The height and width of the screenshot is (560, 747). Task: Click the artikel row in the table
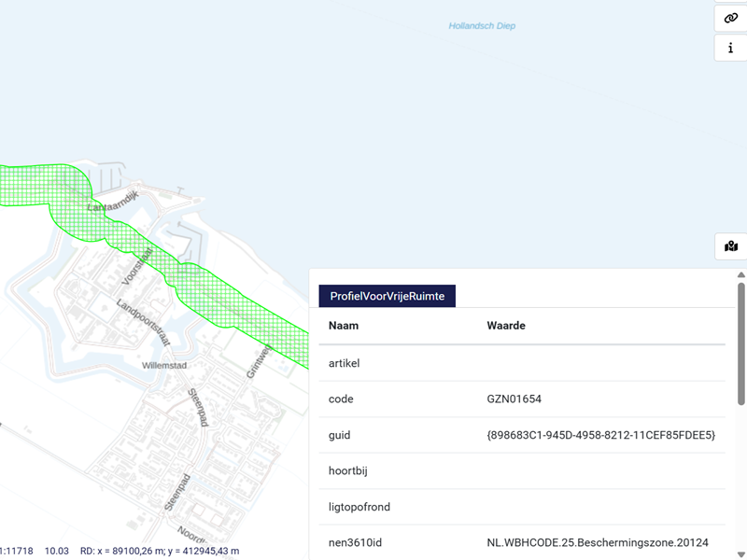pos(344,363)
